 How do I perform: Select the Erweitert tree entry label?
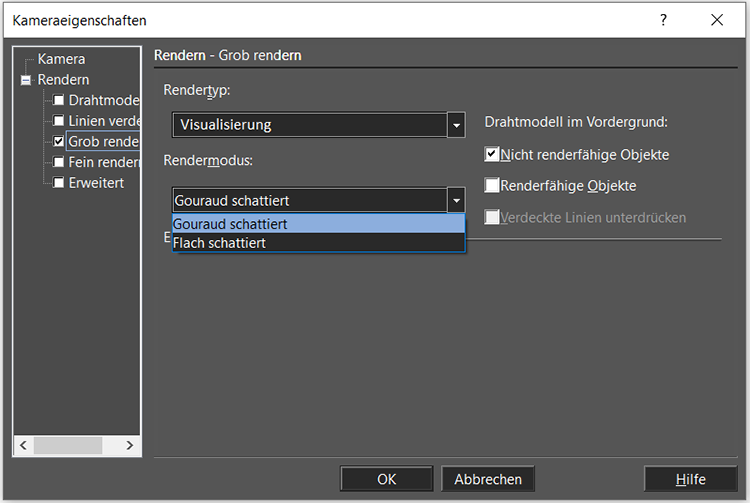point(96,182)
